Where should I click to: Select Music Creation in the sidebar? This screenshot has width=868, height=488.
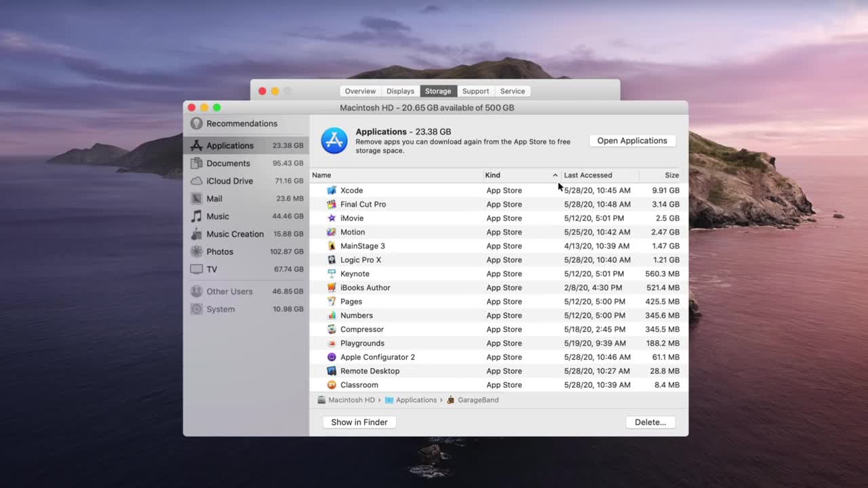246,234
